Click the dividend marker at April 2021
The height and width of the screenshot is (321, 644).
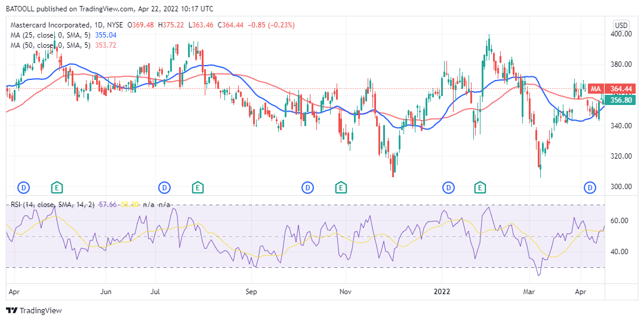pos(24,188)
